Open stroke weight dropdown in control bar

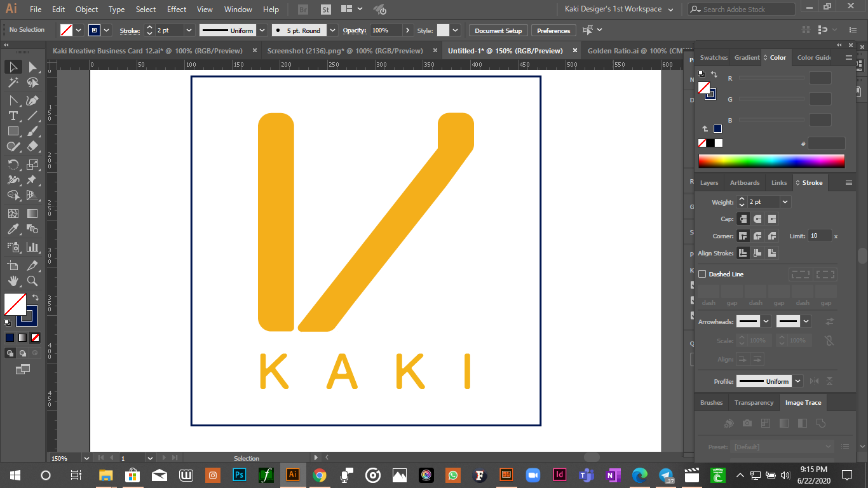(189, 30)
